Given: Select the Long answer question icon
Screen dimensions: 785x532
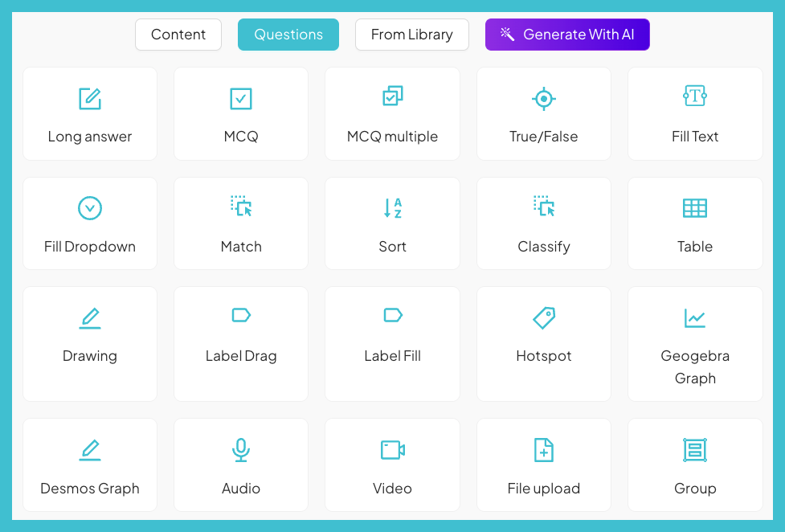Looking at the screenshot, I should click(89, 98).
